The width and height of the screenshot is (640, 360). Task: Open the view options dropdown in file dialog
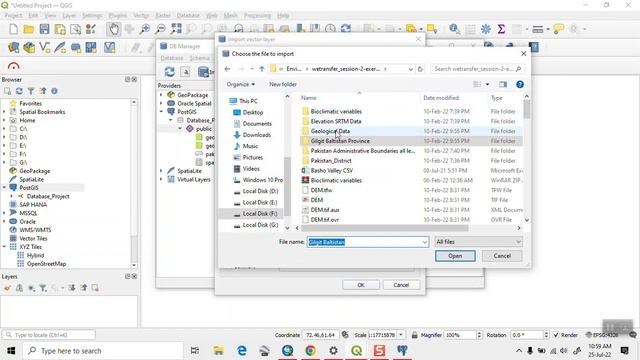(487, 84)
